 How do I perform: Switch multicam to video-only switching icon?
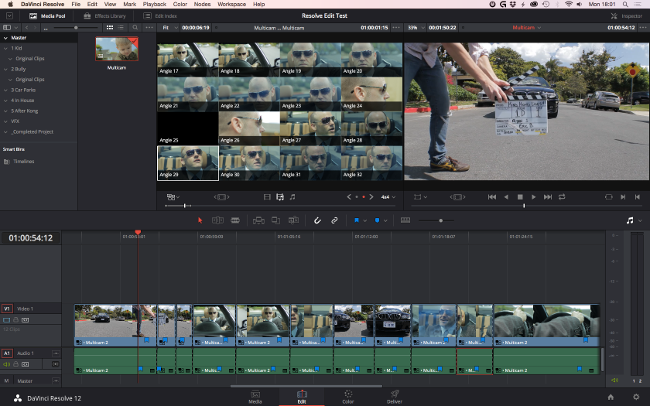pyautogui.click(x=267, y=197)
